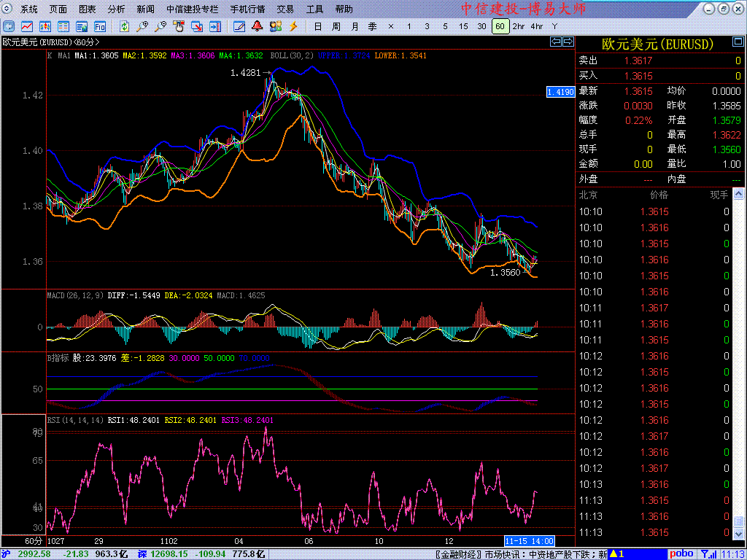Image resolution: width=747 pixels, height=560 pixels.
Task: Click the 金融财经 news ticker link
Action: [459, 554]
